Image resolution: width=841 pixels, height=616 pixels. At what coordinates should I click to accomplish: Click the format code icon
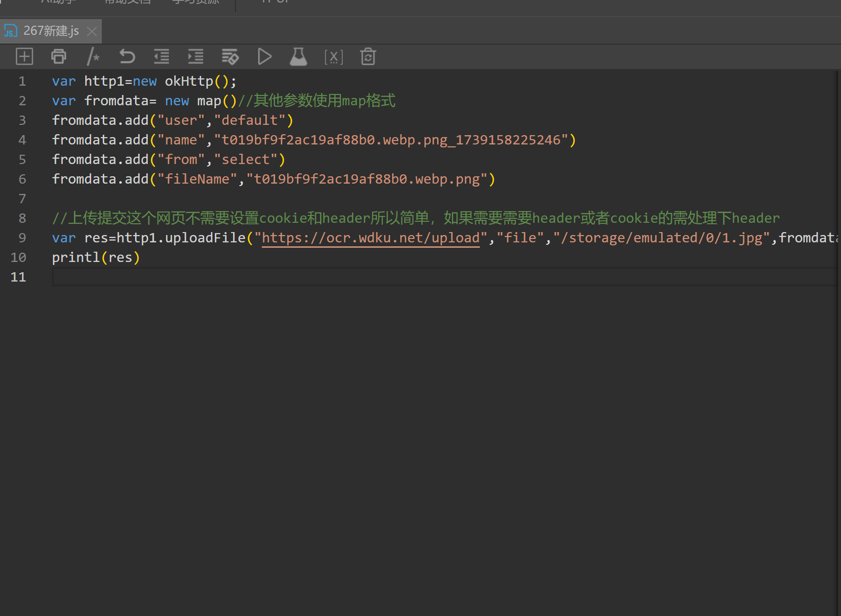click(x=230, y=57)
